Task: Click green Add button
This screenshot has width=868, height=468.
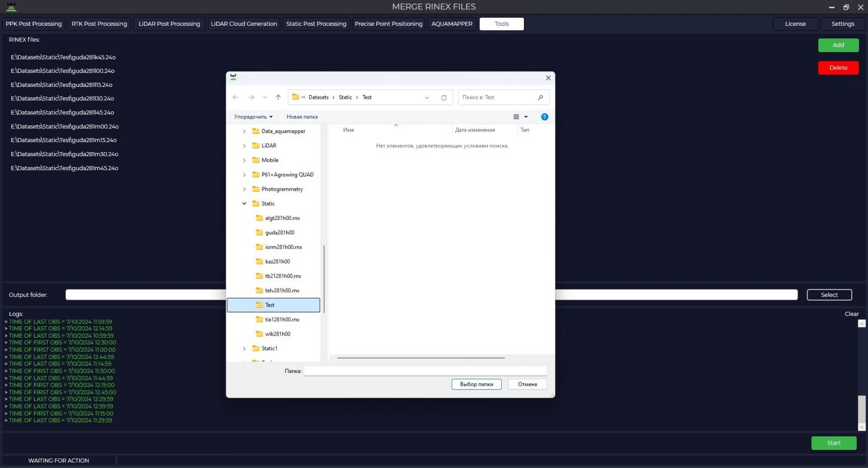Action: click(839, 45)
